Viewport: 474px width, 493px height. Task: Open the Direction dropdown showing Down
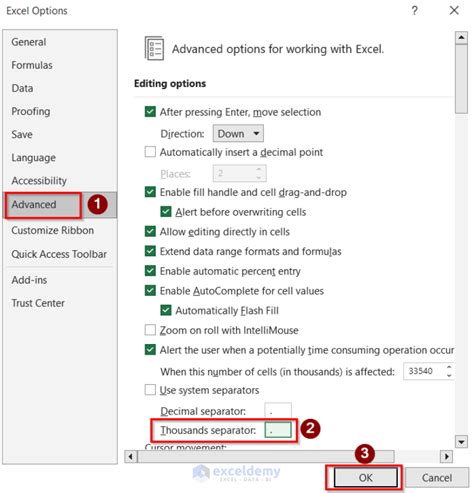coord(238,134)
